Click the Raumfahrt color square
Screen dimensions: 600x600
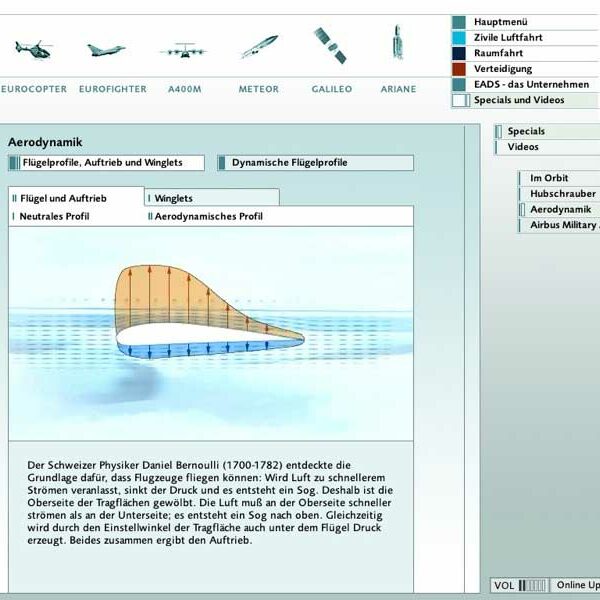click(x=459, y=54)
